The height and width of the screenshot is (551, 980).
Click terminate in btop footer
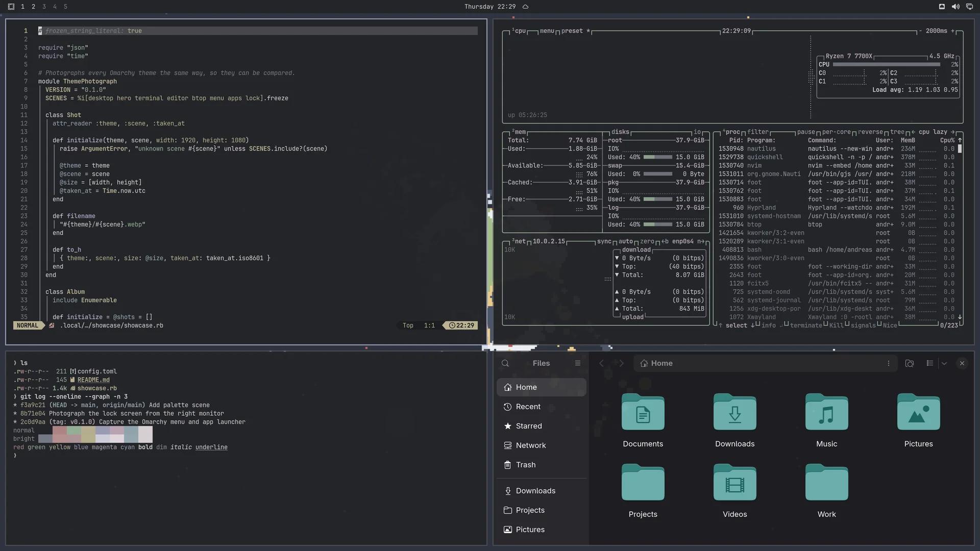click(x=806, y=325)
